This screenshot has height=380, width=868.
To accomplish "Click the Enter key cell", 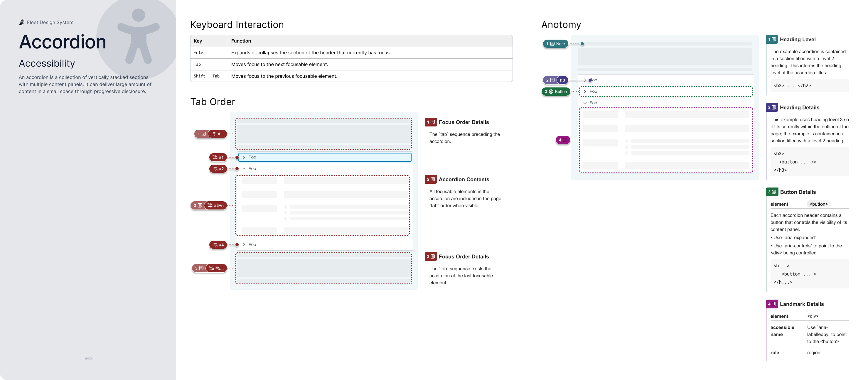I will [x=209, y=53].
